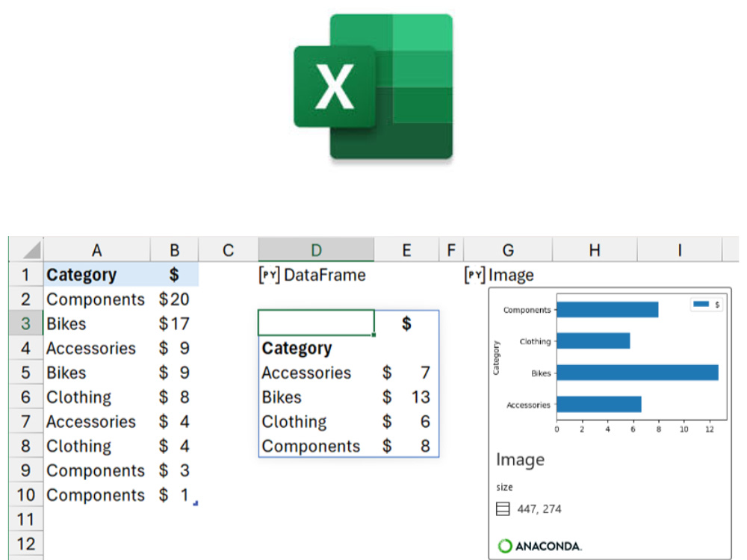
Task: Click the Category label in DataFrame output
Action: [316, 348]
